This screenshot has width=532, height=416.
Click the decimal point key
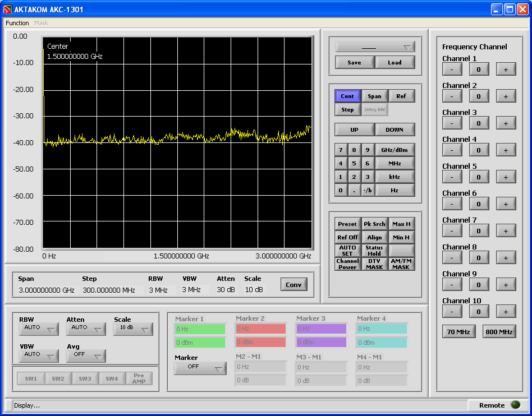point(354,190)
